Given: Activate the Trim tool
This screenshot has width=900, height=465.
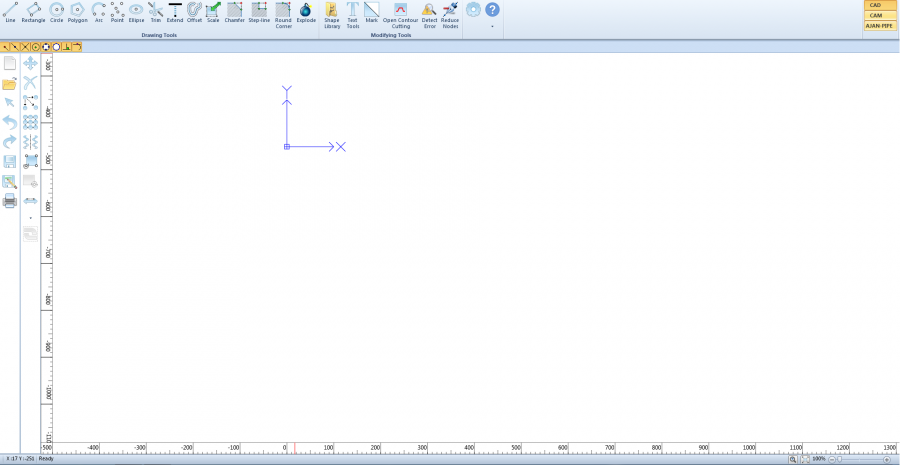Looking at the screenshot, I should pyautogui.click(x=155, y=12).
